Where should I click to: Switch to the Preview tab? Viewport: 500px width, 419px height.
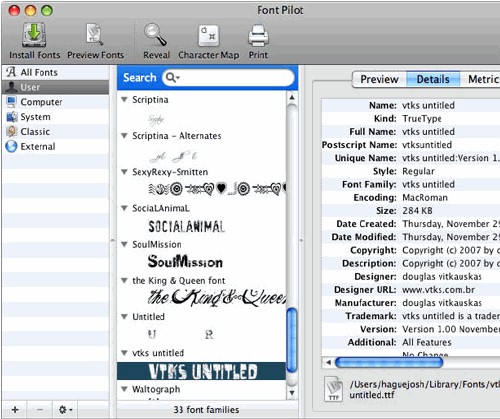(379, 79)
